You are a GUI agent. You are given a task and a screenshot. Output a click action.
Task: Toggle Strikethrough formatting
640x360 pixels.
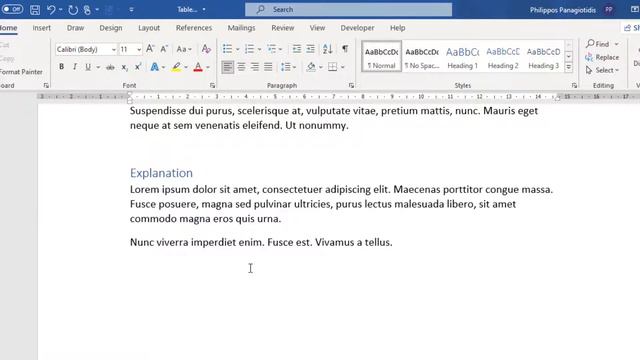click(110, 67)
